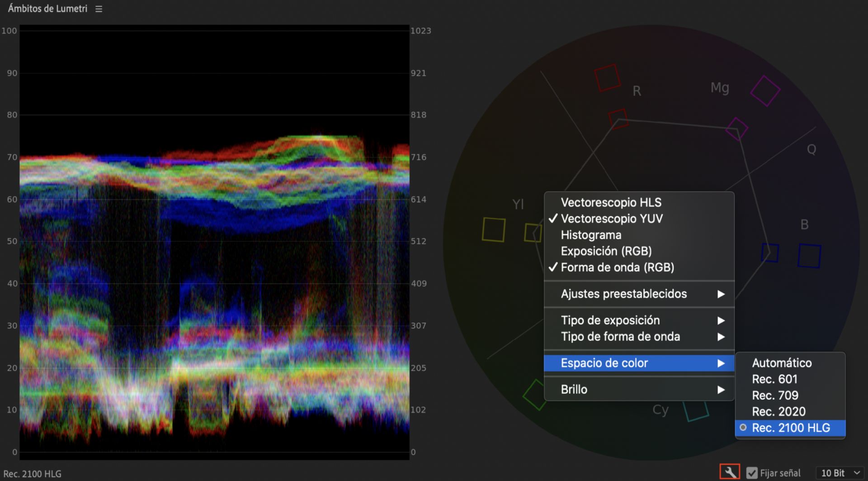The image size is (868, 481).
Task: Click the waveform scope display area
Action: click(x=212, y=240)
